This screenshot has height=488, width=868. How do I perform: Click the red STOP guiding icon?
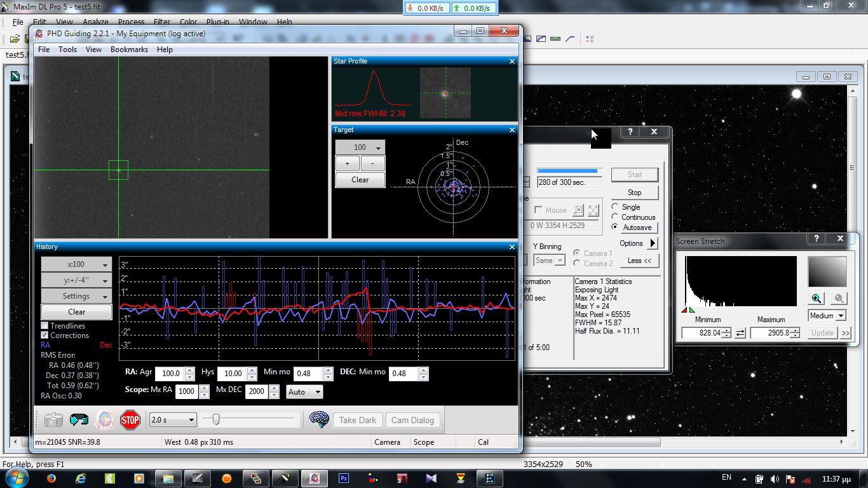[x=130, y=420]
